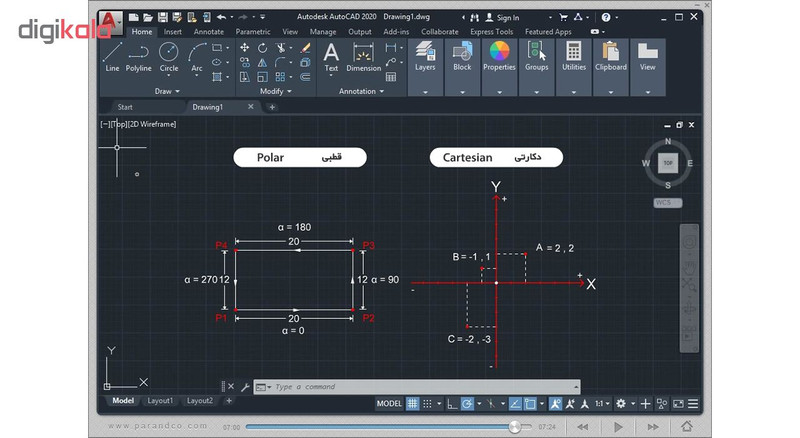The width and height of the screenshot is (800, 438).
Task: Switch to the Annotate ribbon tab
Action: coord(209,32)
